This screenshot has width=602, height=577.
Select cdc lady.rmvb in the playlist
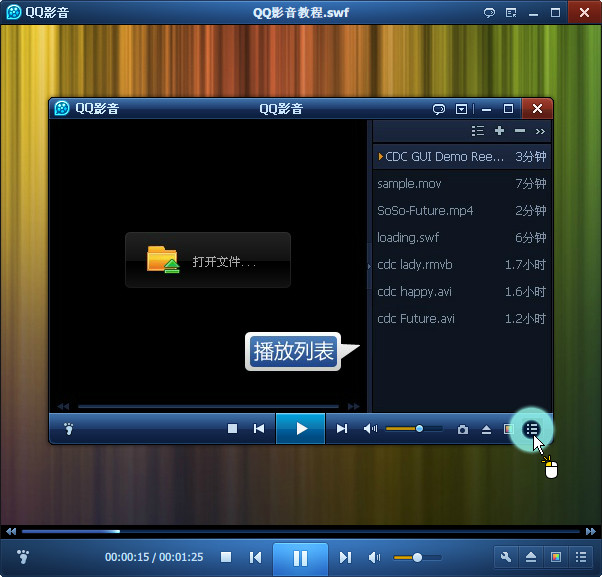[x=462, y=265]
